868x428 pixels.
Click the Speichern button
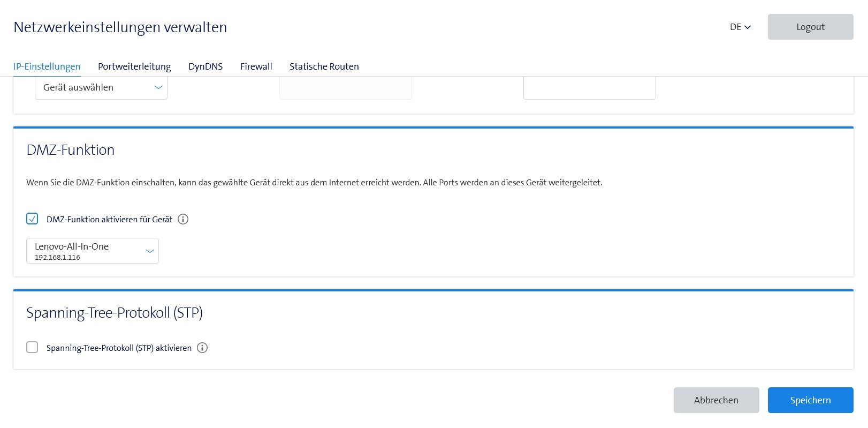[810, 400]
